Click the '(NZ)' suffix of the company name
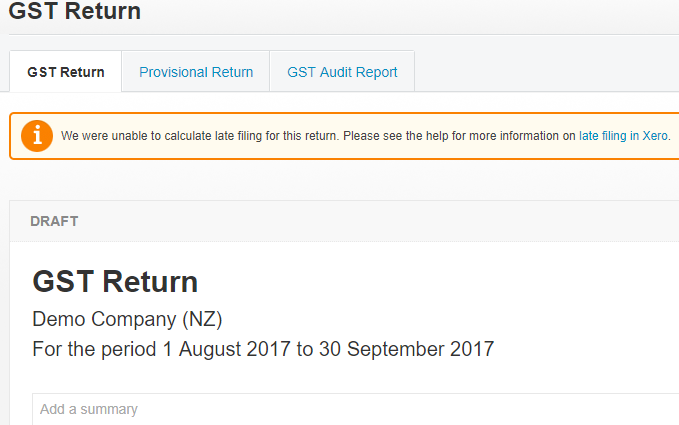Screen dimensions: 679x425 (202, 320)
